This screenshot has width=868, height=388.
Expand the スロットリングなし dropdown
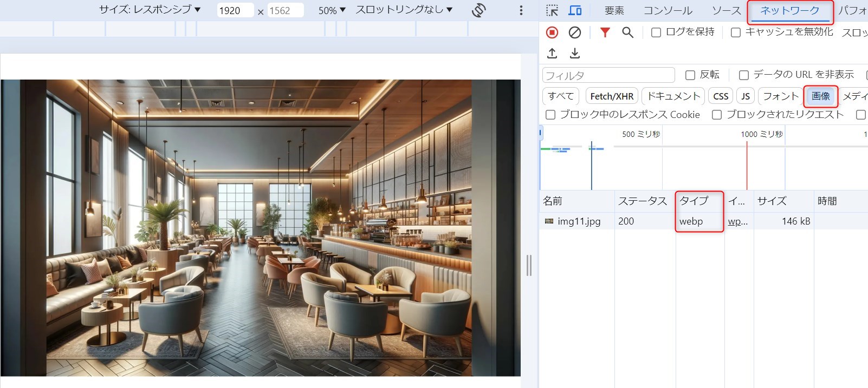[x=404, y=10]
